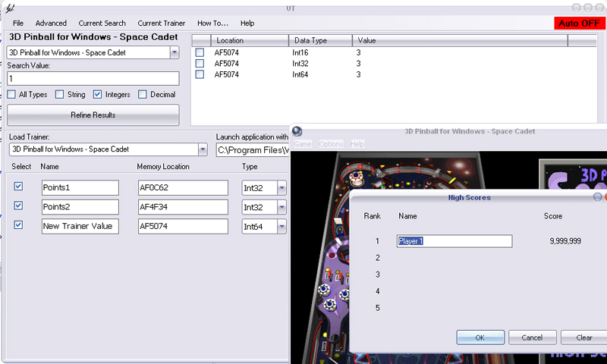Select the Int16 result row checkbox
This screenshot has height=364, width=607.
click(200, 52)
